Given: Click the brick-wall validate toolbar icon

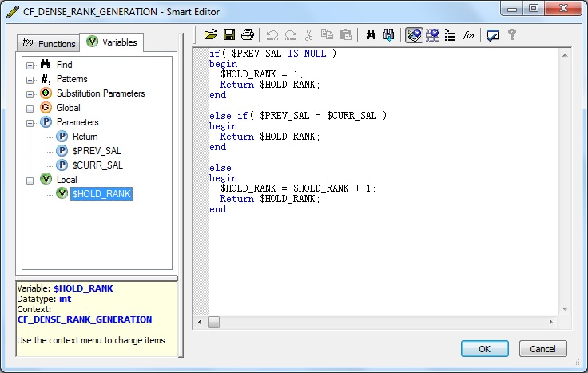Looking at the screenshot, I should (x=432, y=35).
